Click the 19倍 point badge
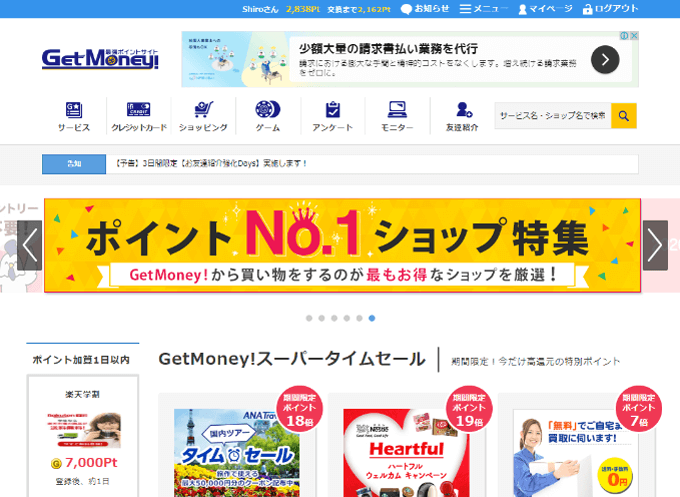Image resolution: width=680 pixels, height=497 pixels. pos(469,409)
